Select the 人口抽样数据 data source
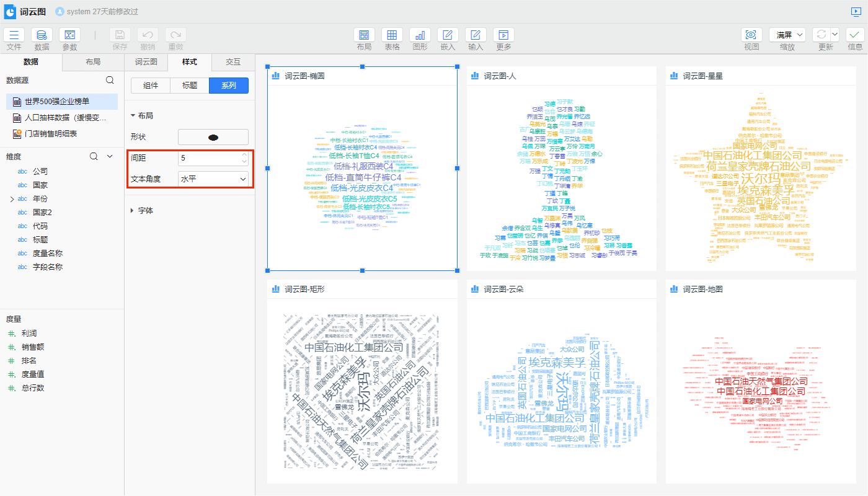The width and height of the screenshot is (868, 496). (x=65, y=117)
